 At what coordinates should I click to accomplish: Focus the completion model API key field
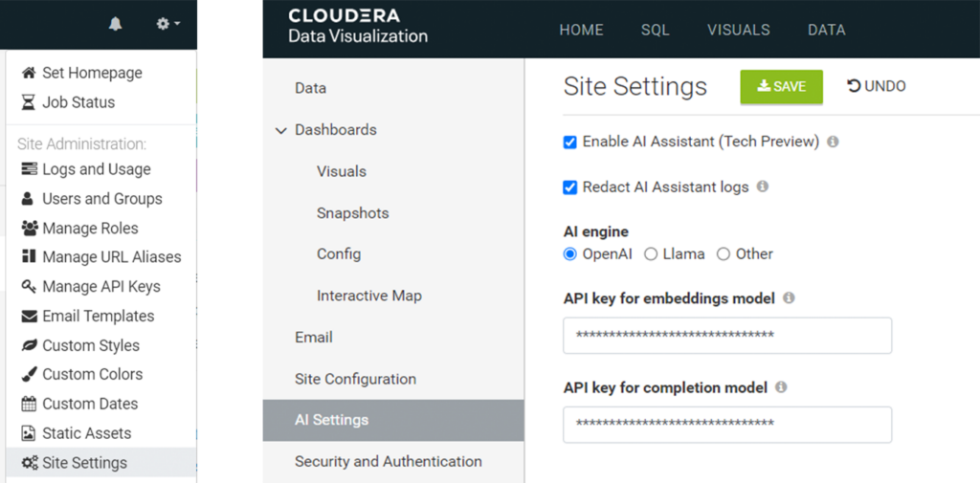click(727, 425)
